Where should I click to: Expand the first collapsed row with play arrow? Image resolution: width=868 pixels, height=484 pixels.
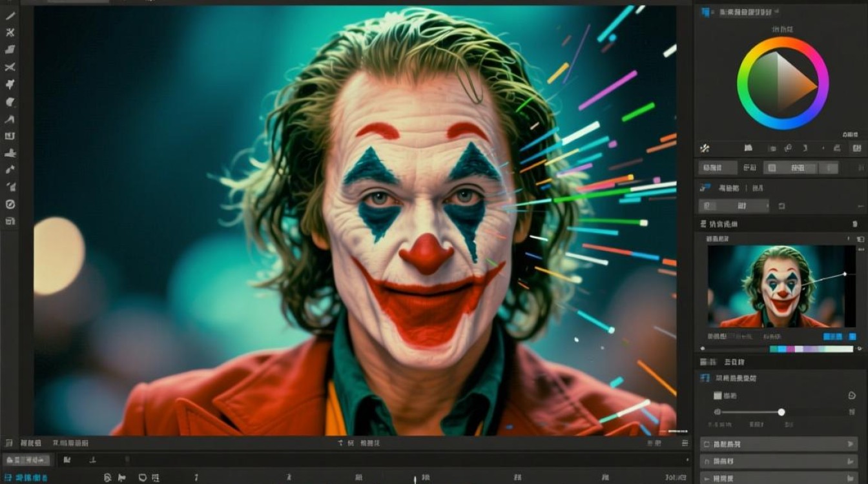[x=778, y=444]
